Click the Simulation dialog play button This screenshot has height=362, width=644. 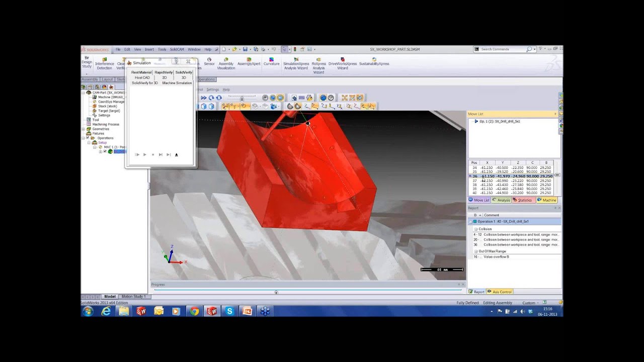pyautogui.click(x=145, y=154)
